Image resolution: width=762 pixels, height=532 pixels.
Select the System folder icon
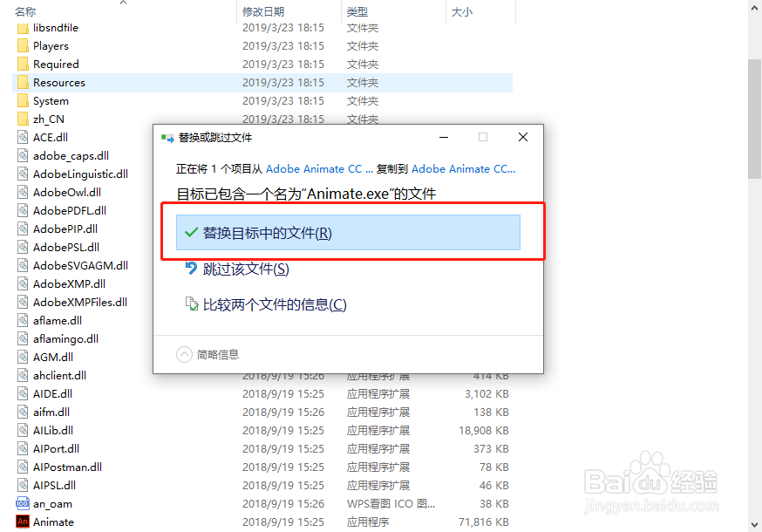23,100
